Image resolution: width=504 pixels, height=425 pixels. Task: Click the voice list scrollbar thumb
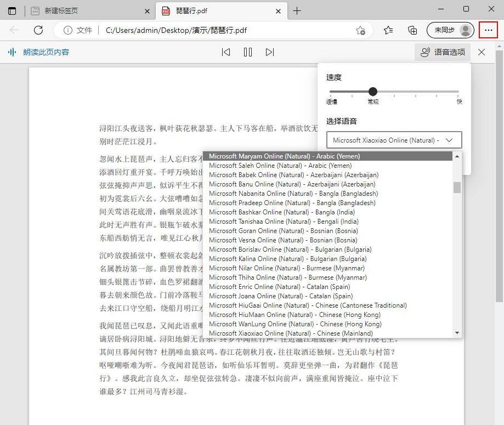[x=457, y=188]
